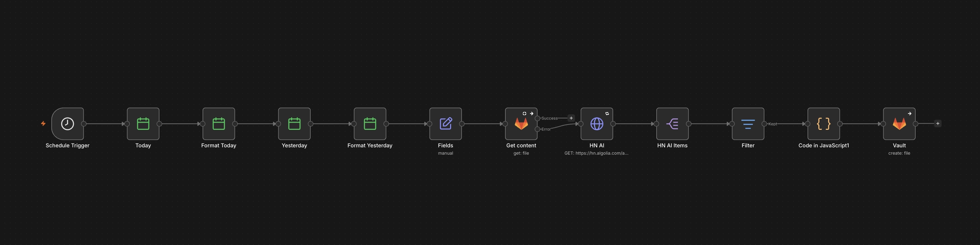Click the "Code in JavaScript1" label

pyautogui.click(x=824, y=145)
